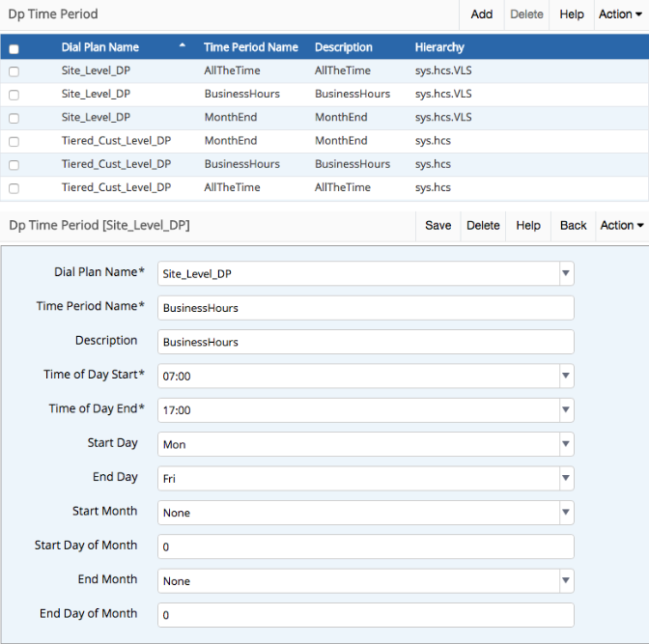649x644 pixels.
Task: Toggle the select-all checkbox in table header
Action: 14,48
